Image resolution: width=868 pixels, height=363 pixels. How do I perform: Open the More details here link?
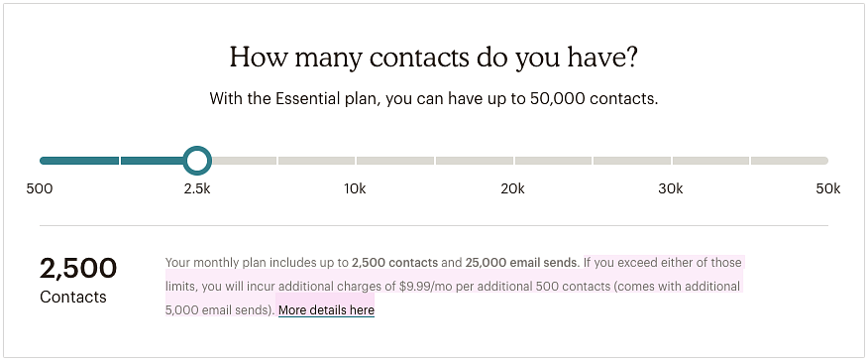[x=326, y=310]
